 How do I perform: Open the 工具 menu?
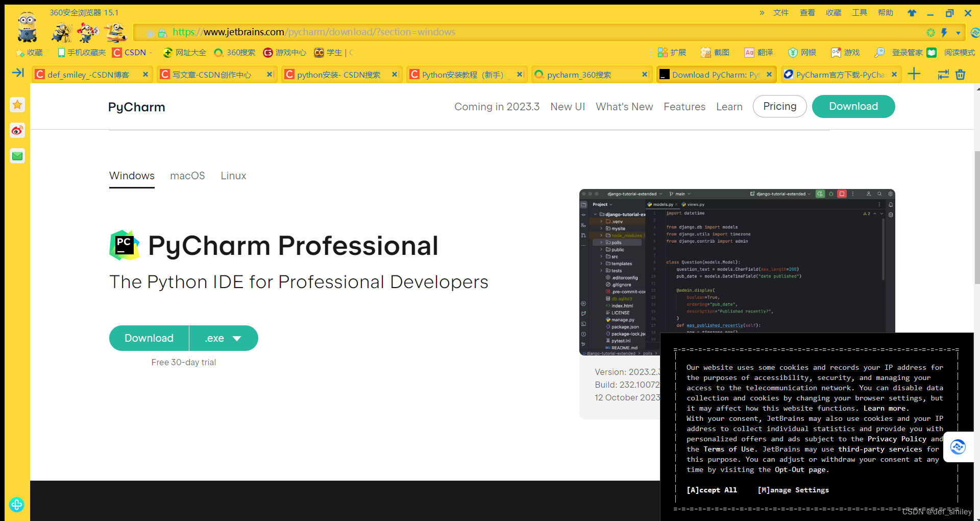click(860, 13)
